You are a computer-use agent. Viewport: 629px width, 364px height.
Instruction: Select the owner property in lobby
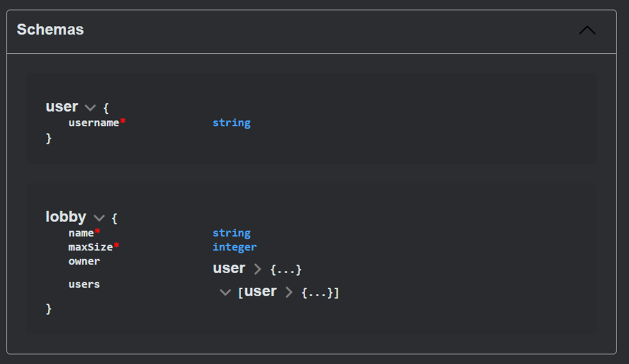[84, 261]
